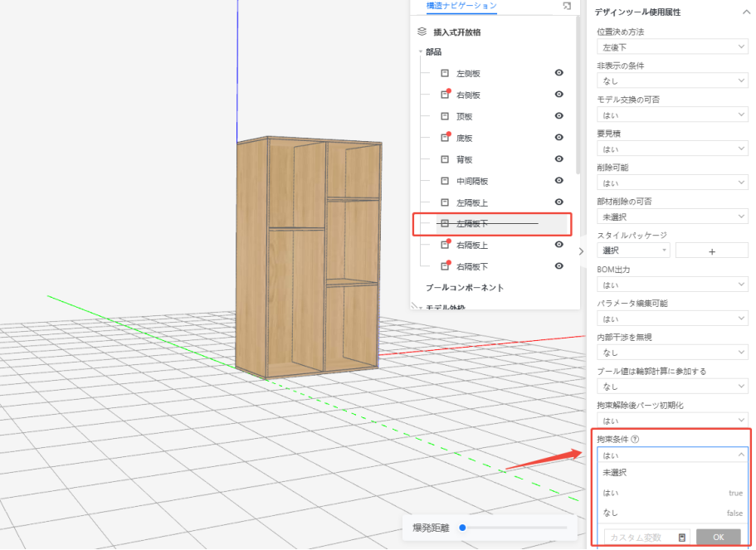Select the 右隔板下 tree row

(502, 266)
